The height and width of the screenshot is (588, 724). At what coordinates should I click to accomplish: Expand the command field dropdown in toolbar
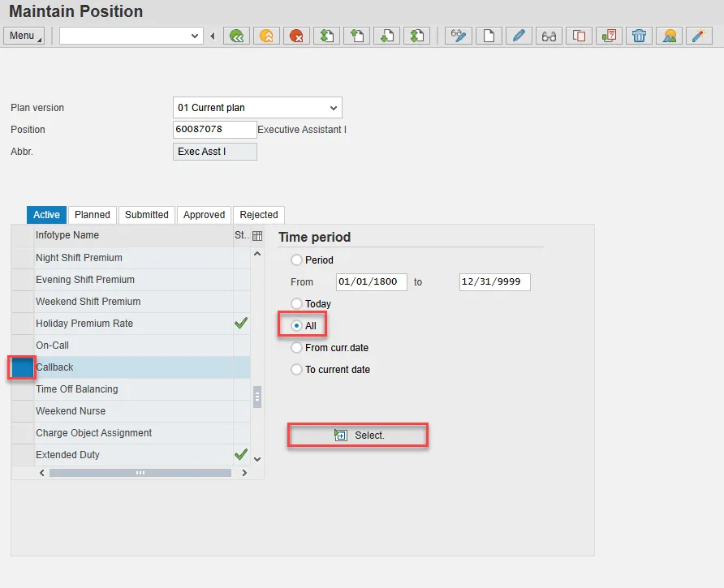pyautogui.click(x=195, y=36)
